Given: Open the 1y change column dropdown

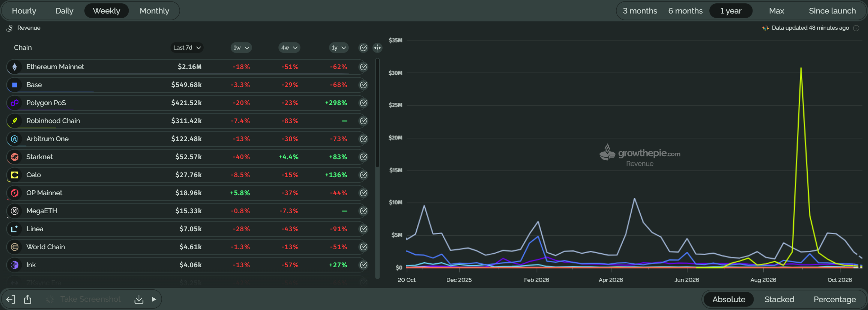Looking at the screenshot, I should tap(339, 48).
